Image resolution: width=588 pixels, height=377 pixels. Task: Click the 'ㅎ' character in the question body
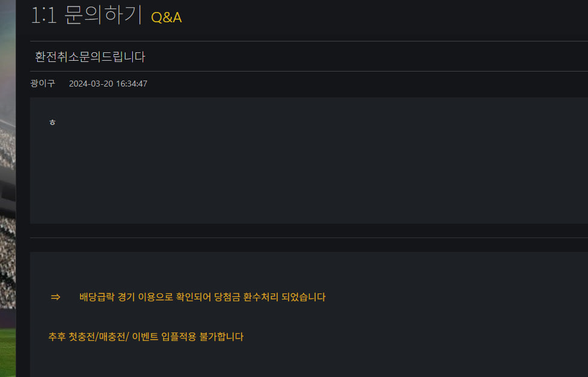52,123
